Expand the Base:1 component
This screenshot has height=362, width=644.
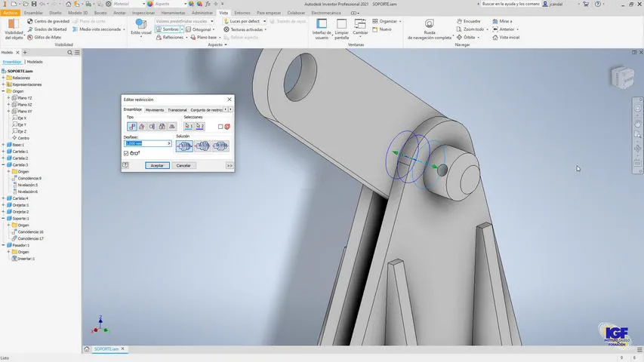pyautogui.click(x=3, y=145)
